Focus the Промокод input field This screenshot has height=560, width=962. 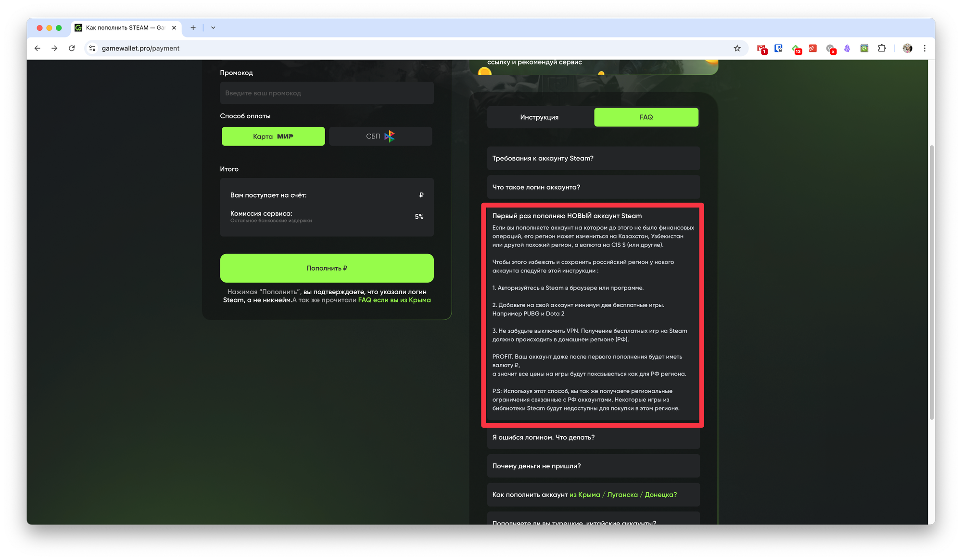[x=327, y=93]
